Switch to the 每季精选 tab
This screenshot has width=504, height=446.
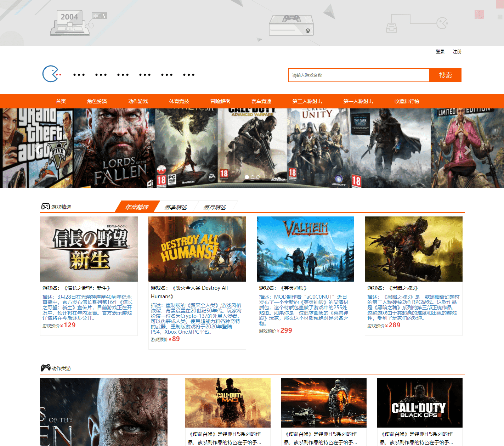click(176, 207)
